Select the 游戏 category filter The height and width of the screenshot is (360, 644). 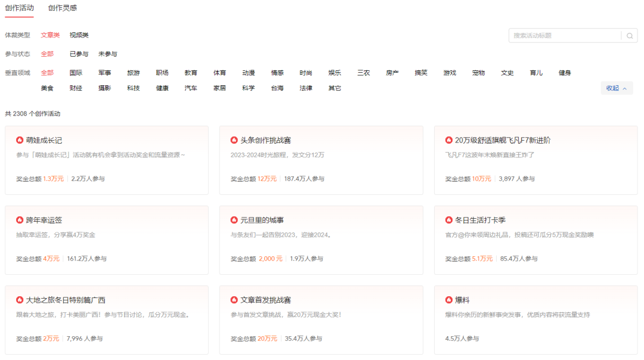tap(449, 72)
